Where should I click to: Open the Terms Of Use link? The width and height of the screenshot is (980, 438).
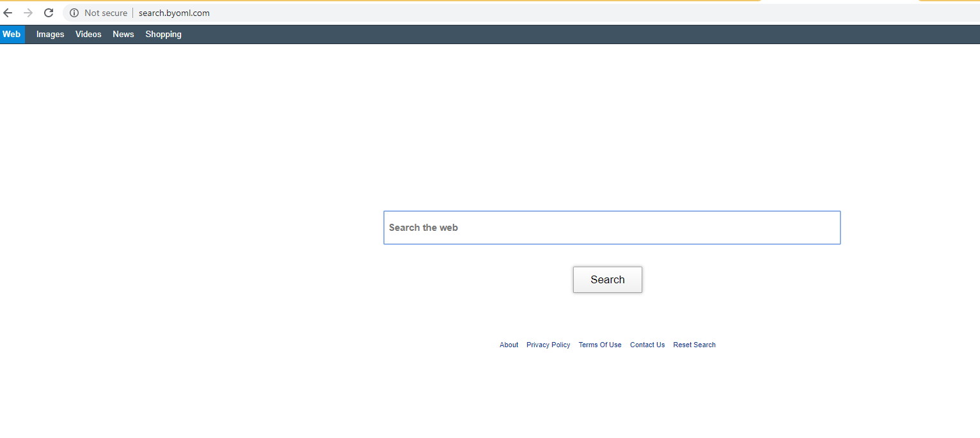tap(600, 345)
